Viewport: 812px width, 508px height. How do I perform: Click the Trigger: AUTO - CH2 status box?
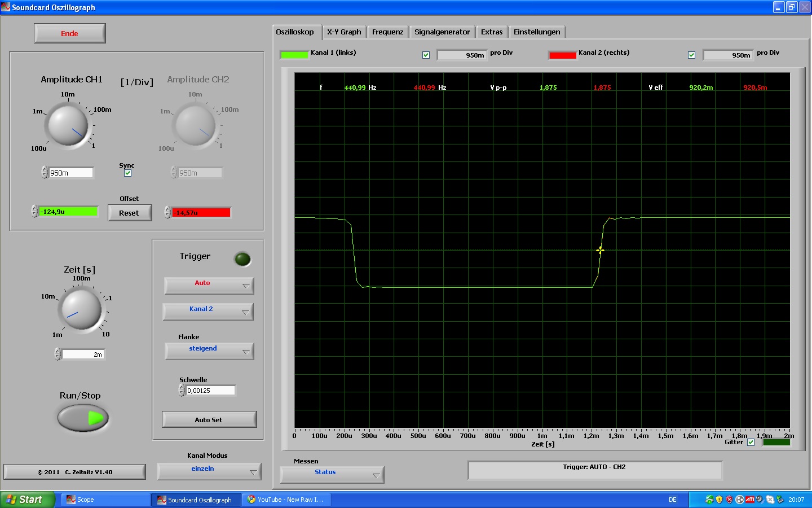click(595, 470)
